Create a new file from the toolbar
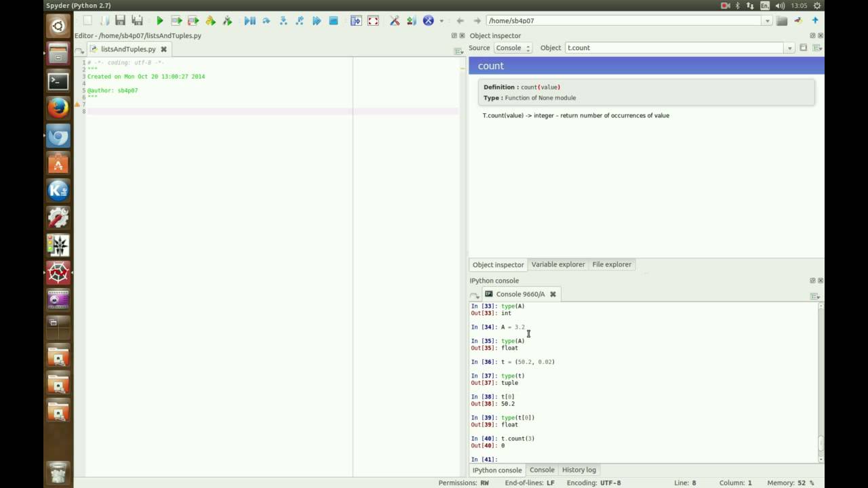This screenshot has height=488, width=868. [x=87, y=21]
